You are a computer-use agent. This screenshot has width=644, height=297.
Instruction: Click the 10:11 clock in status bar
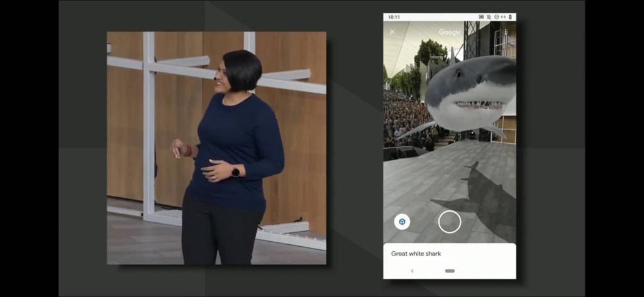point(394,17)
